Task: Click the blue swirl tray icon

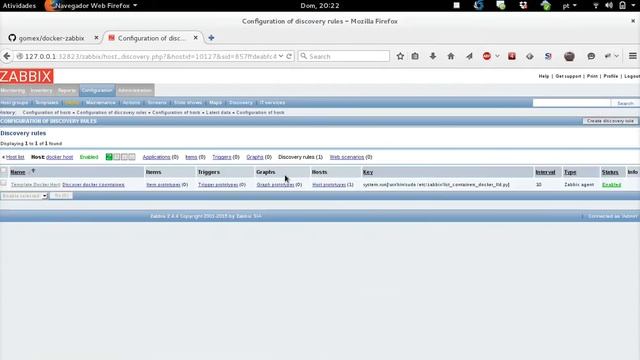Action: click(478, 5)
